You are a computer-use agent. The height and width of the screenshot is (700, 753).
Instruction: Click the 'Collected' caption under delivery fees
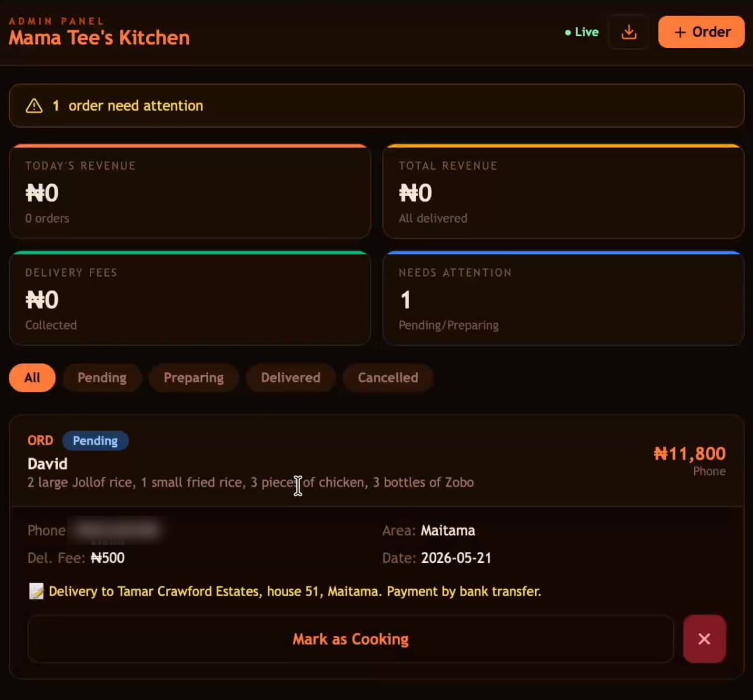[51, 325]
